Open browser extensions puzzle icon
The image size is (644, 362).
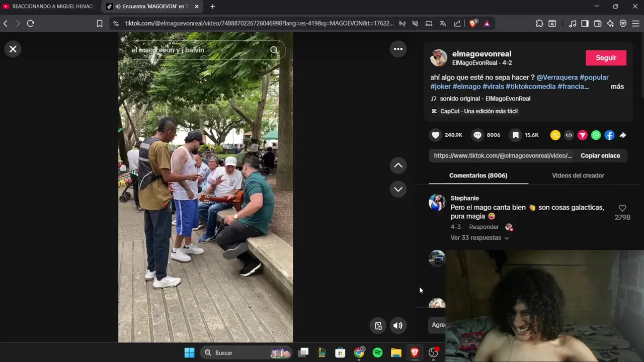tap(539, 23)
